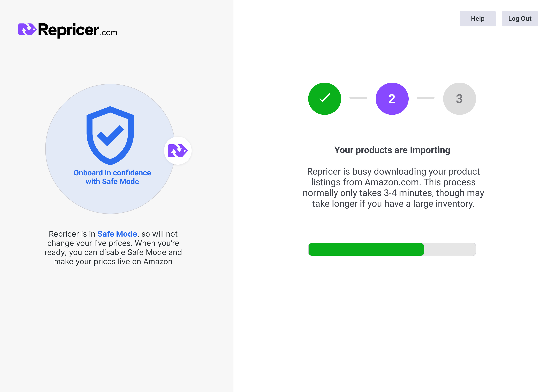Screen dimensions: 552x392
Task: Click the green filled progress bar portion
Action: (x=366, y=249)
